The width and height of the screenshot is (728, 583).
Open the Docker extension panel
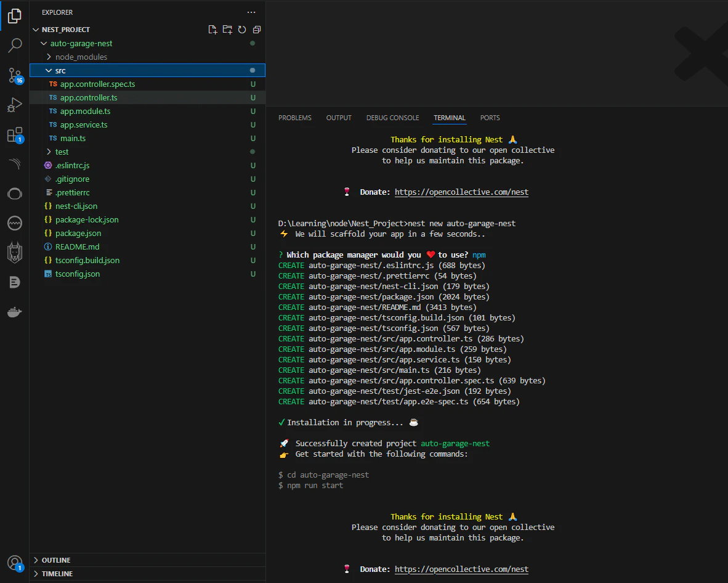(x=15, y=312)
